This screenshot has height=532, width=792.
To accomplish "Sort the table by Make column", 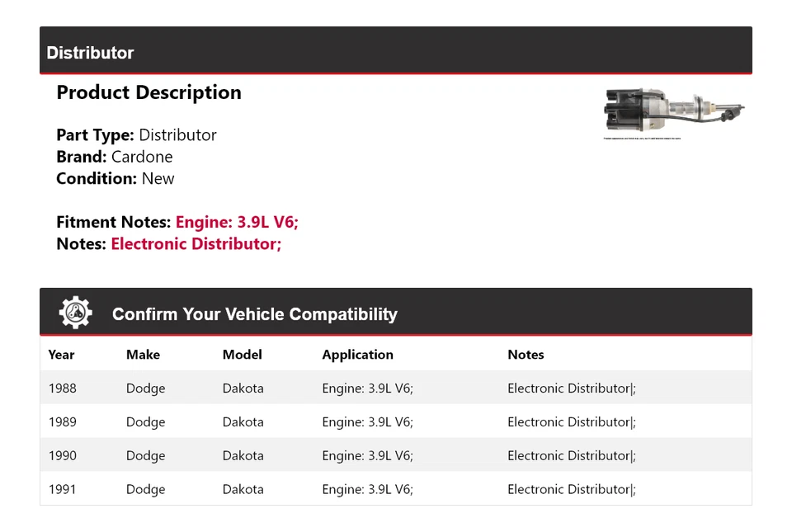I will (x=142, y=355).
